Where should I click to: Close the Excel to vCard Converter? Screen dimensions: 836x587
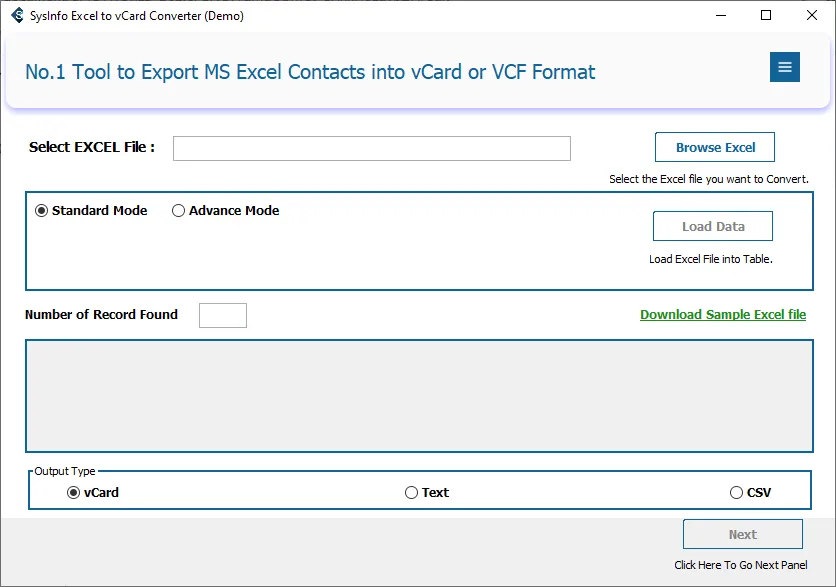pyautogui.click(x=812, y=15)
